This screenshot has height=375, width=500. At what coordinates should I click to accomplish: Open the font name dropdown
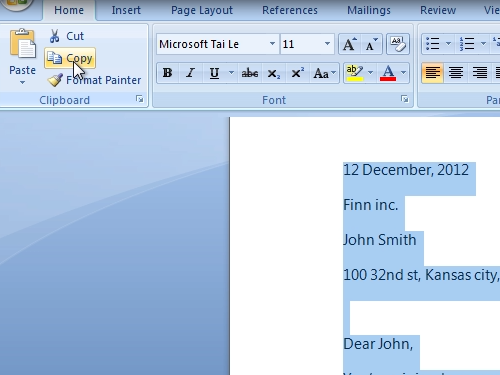(x=272, y=44)
